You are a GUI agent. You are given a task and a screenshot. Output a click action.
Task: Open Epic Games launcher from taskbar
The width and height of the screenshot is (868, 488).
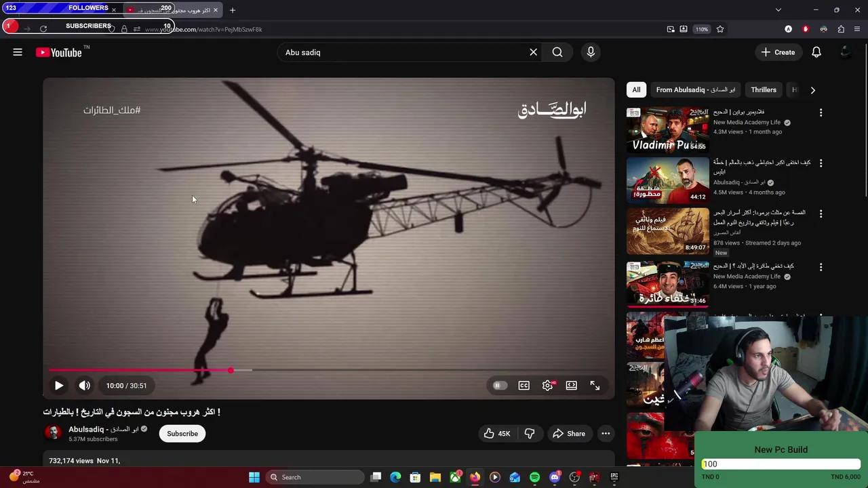(x=614, y=477)
